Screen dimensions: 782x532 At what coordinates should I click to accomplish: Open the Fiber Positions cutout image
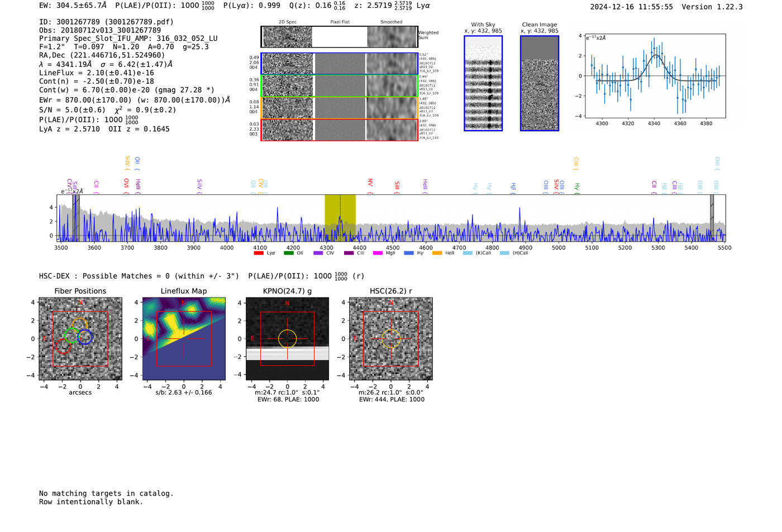point(80,339)
